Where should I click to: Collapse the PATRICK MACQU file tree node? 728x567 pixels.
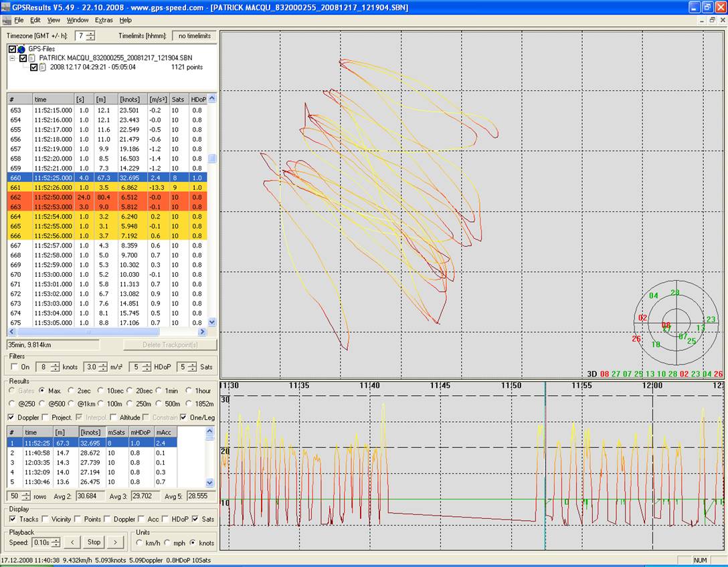click(x=13, y=58)
